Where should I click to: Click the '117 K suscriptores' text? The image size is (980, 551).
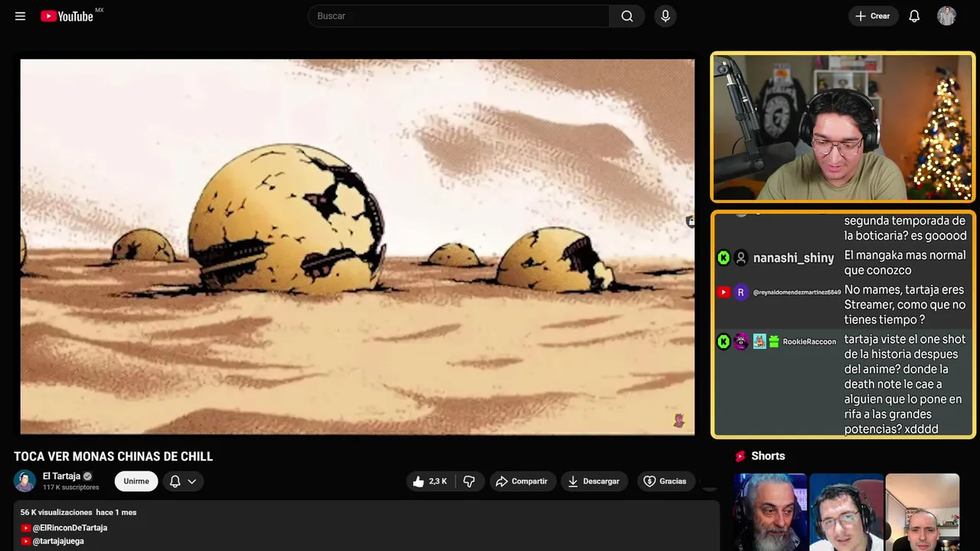71,487
